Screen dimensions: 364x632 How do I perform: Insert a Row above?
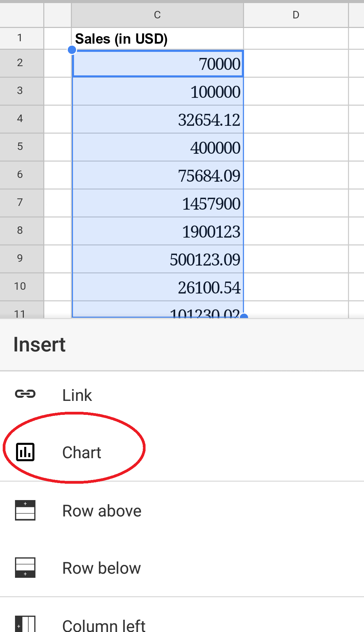[x=102, y=511]
